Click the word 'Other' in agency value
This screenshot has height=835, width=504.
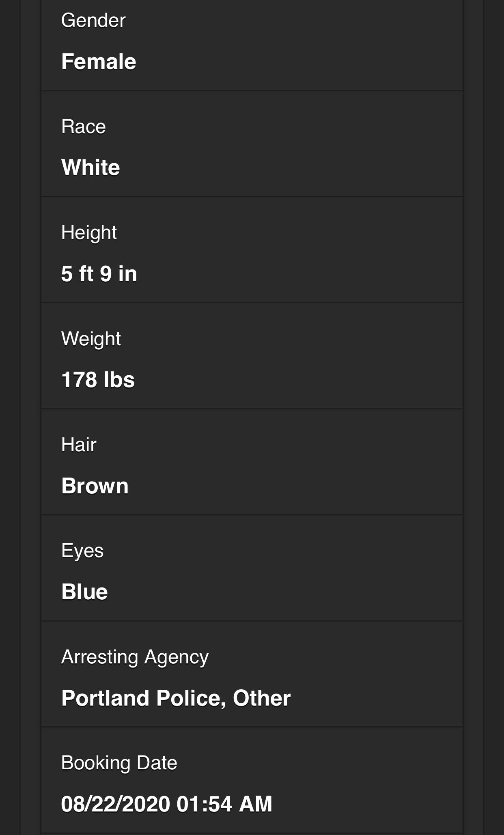click(x=262, y=698)
